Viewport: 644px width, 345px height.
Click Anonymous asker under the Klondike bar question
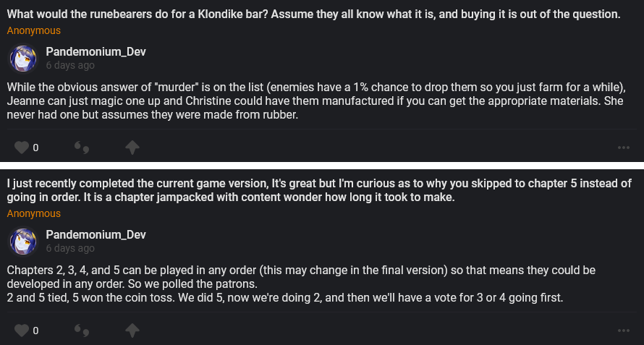(34, 31)
